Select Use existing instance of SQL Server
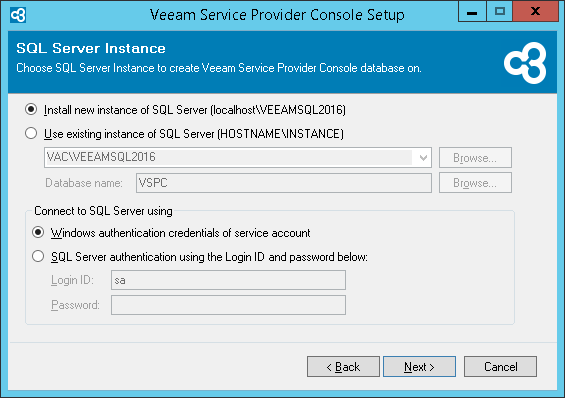565x398 pixels. [31, 133]
